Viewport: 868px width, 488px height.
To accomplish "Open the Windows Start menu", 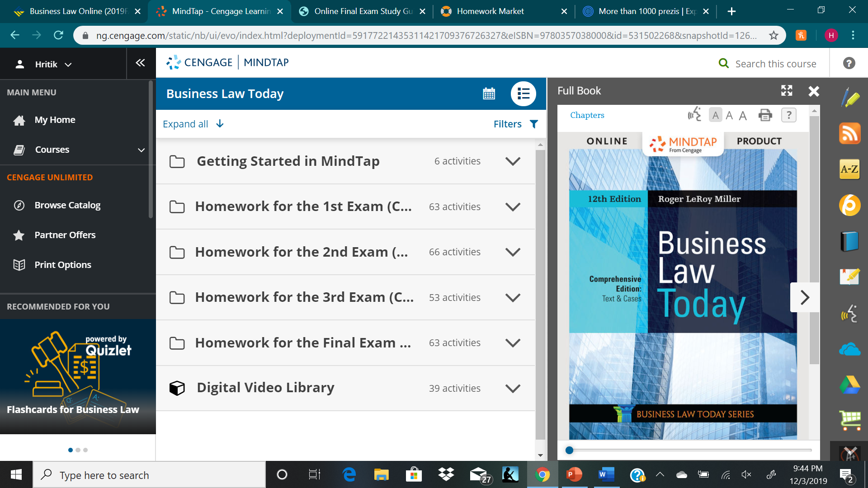I will coord(16,474).
